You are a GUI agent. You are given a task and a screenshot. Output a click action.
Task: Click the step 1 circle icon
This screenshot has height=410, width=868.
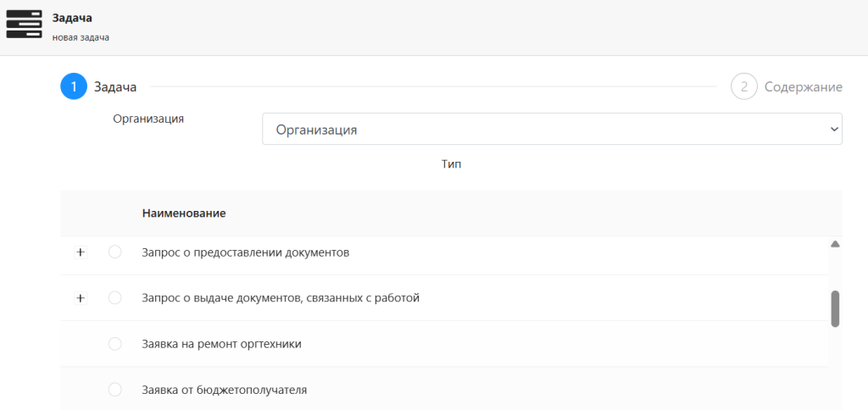[74, 87]
